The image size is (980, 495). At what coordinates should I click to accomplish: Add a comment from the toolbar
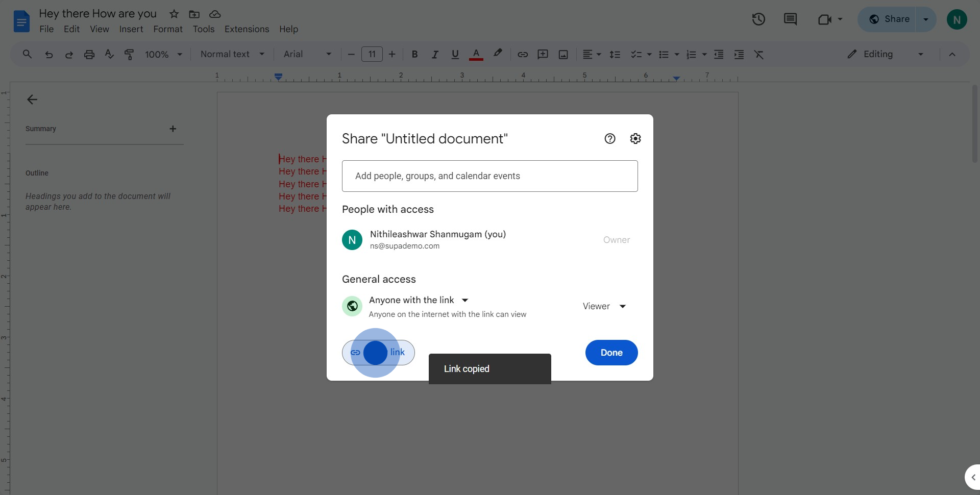[x=543, y=54]
